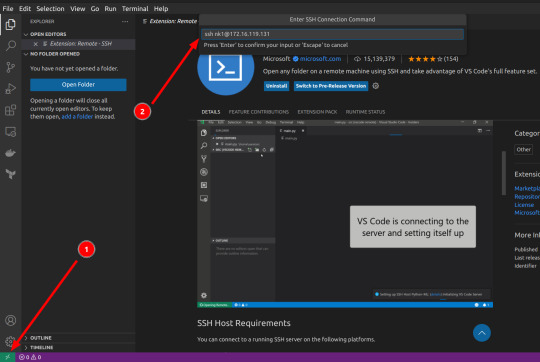
Task: Open the Help menu
Action: coord(161,9)
